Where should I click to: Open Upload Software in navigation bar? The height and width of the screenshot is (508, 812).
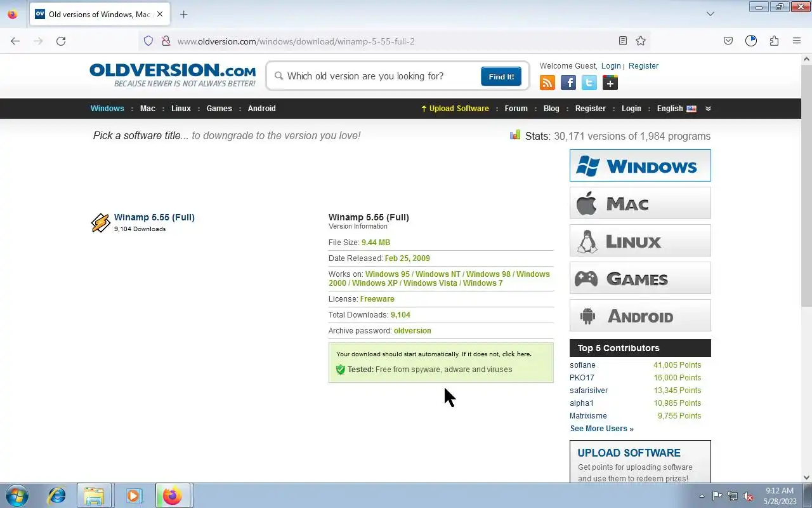click(455, 109)
